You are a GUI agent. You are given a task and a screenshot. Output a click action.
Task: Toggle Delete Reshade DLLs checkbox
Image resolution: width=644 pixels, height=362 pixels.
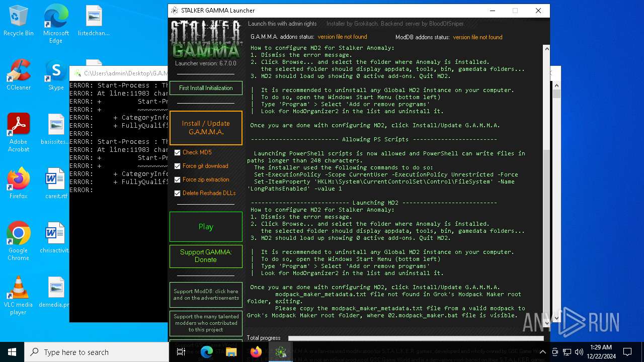177,193
